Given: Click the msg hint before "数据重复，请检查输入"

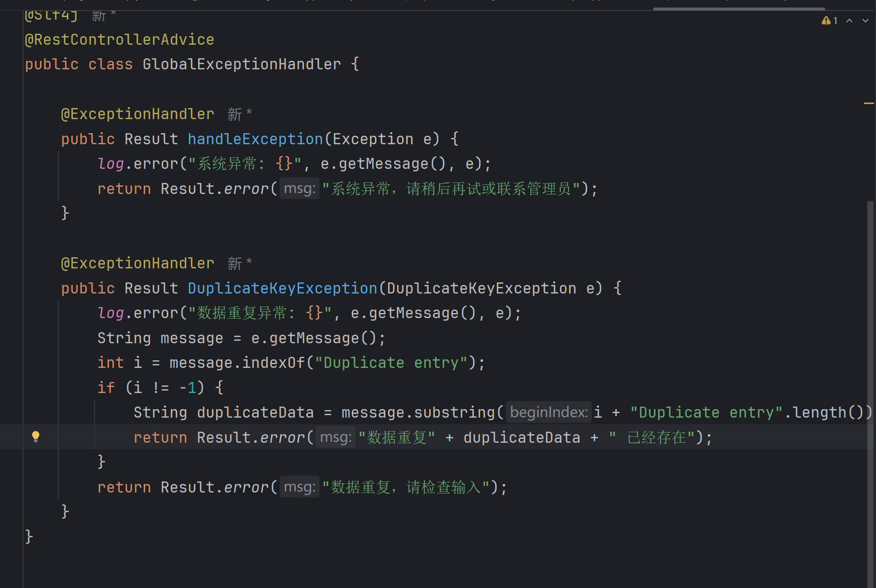Looking at the screenshot, I should pyautogui.click(x=299, y=487).
